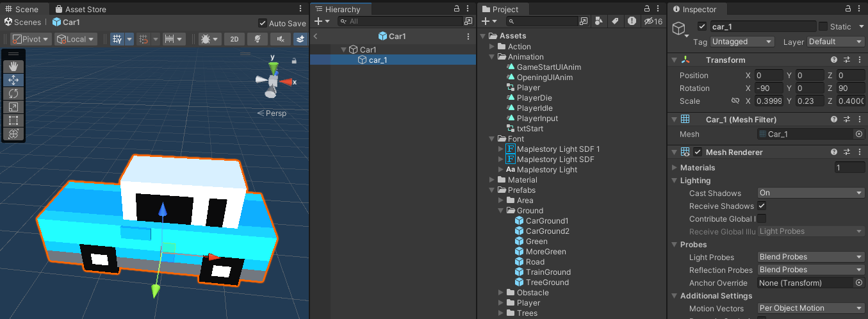
Task: Select the Rotate tool
Action: (13, 94)
